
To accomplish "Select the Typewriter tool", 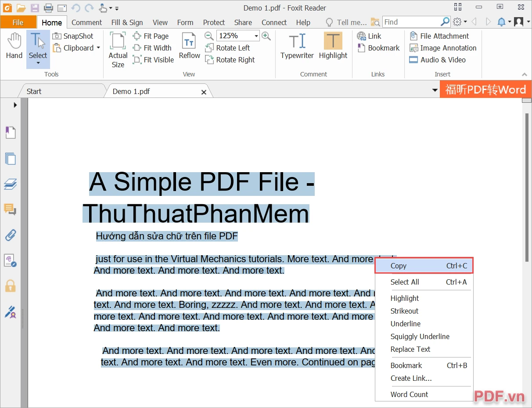I will click(x=297, y=46).
